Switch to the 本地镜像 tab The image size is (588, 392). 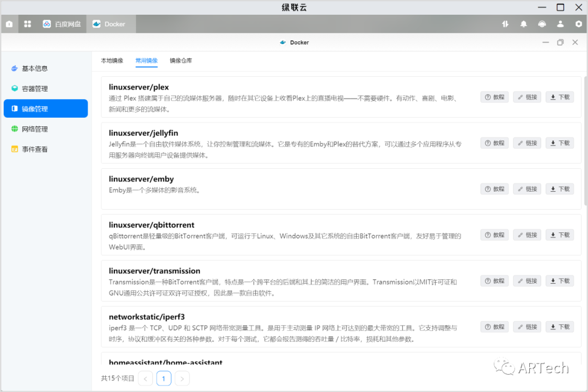[112, 60]
